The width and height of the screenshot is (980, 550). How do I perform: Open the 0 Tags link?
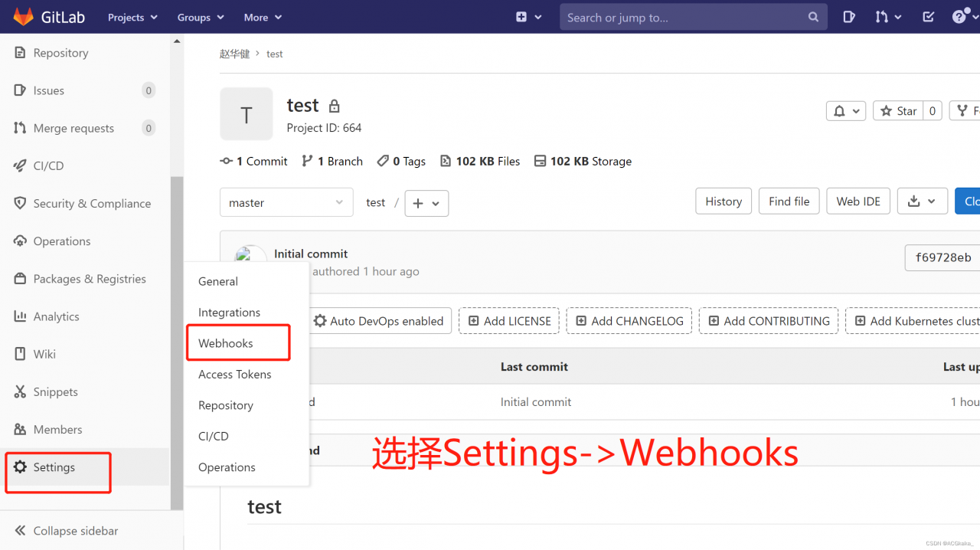coord(401,161)
